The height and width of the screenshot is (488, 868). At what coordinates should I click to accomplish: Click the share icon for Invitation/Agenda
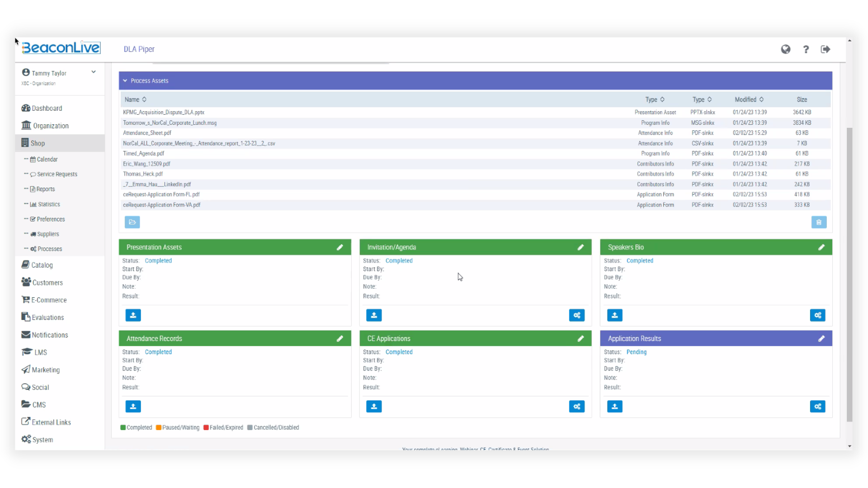click(x=576, y=314)
